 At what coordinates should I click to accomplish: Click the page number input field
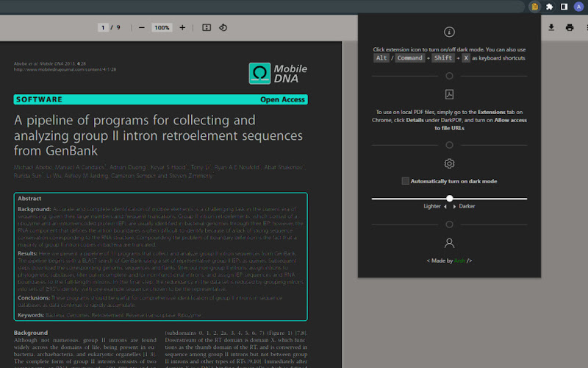[x=103, y=27]
